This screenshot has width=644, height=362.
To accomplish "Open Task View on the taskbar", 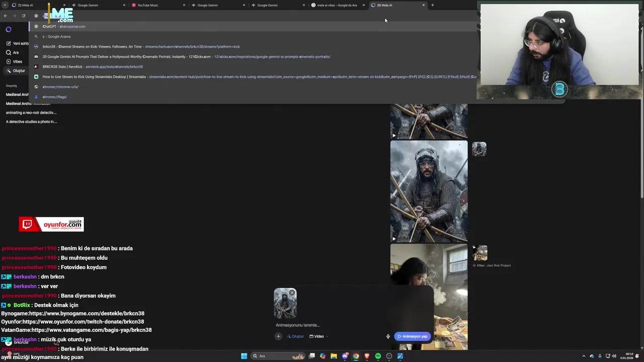I will (x=312, y=356).
